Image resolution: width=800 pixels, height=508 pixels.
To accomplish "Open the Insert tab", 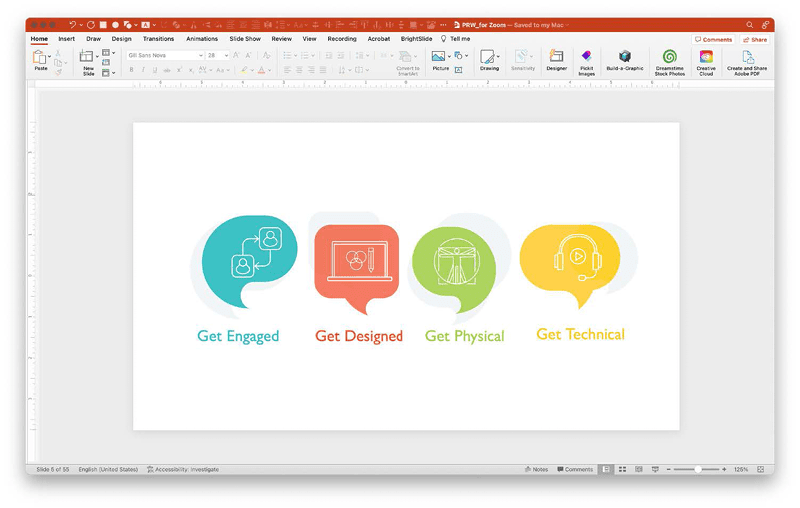I will [66, 39].
